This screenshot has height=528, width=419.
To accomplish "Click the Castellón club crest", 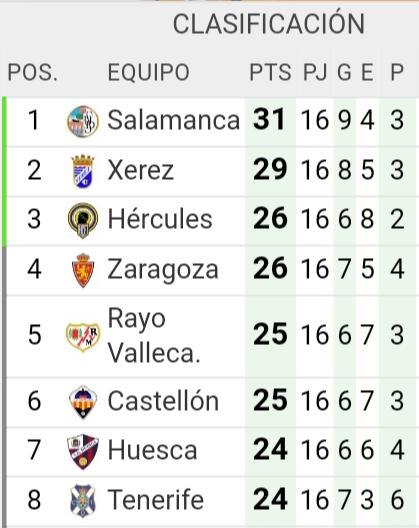I will (x=83, y=402).
